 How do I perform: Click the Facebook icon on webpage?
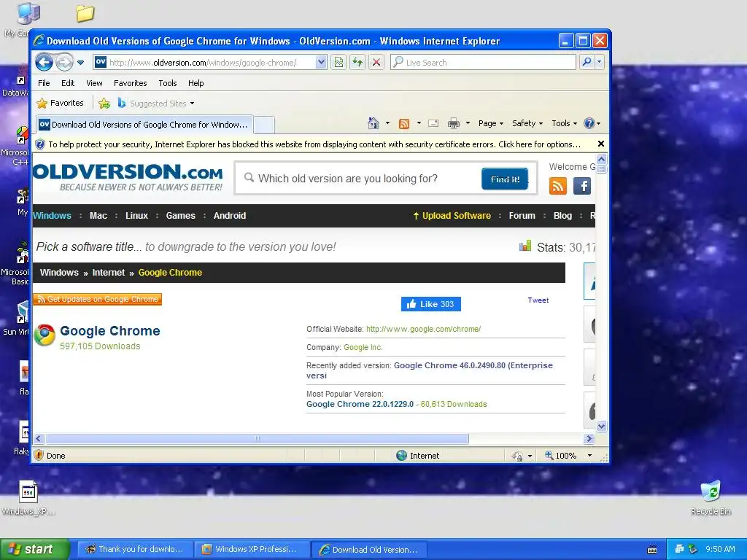tap(582, 186)
